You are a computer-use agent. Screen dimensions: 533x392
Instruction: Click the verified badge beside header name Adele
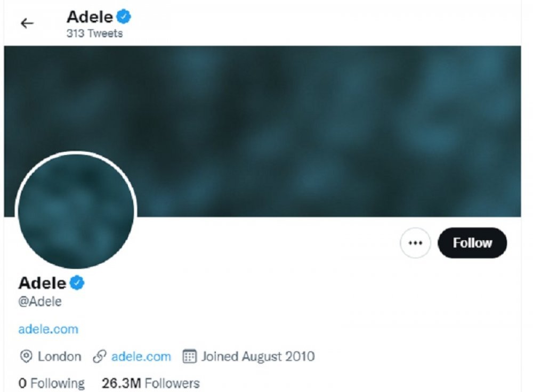pyautogui.click(x=124, y=17)
